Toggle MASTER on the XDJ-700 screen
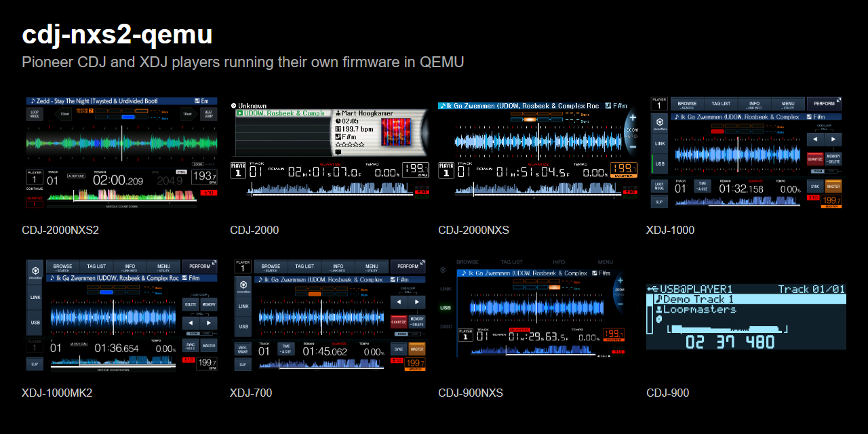The image size is (868, 434). click(417, 349)
